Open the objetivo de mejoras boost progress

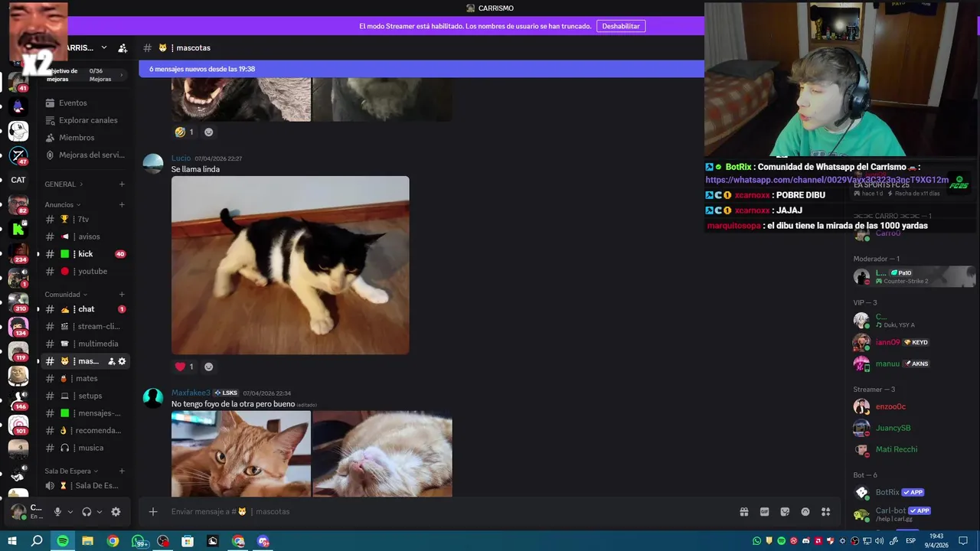84,74
